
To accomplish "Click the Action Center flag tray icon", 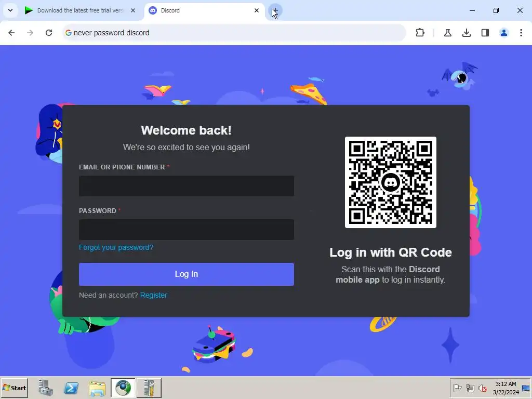I will 457,388.
